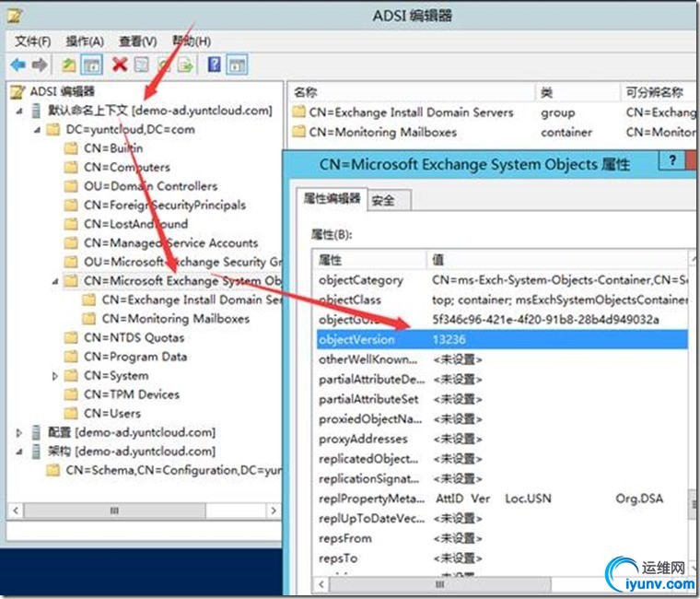Click the OU=Domain Controllers folder icon
Screen dimensions: 700x599
pos(71,186)
